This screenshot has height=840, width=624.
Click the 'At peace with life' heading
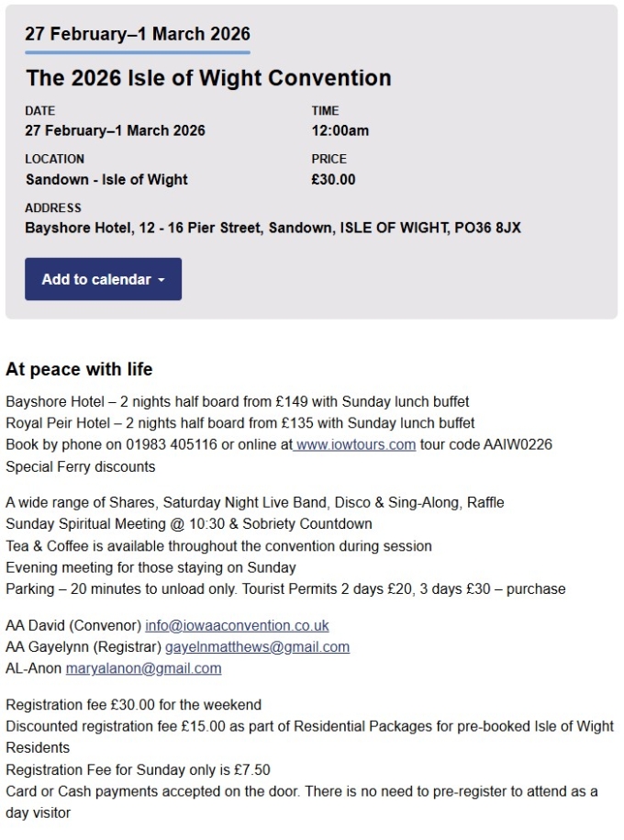point(79,370)
